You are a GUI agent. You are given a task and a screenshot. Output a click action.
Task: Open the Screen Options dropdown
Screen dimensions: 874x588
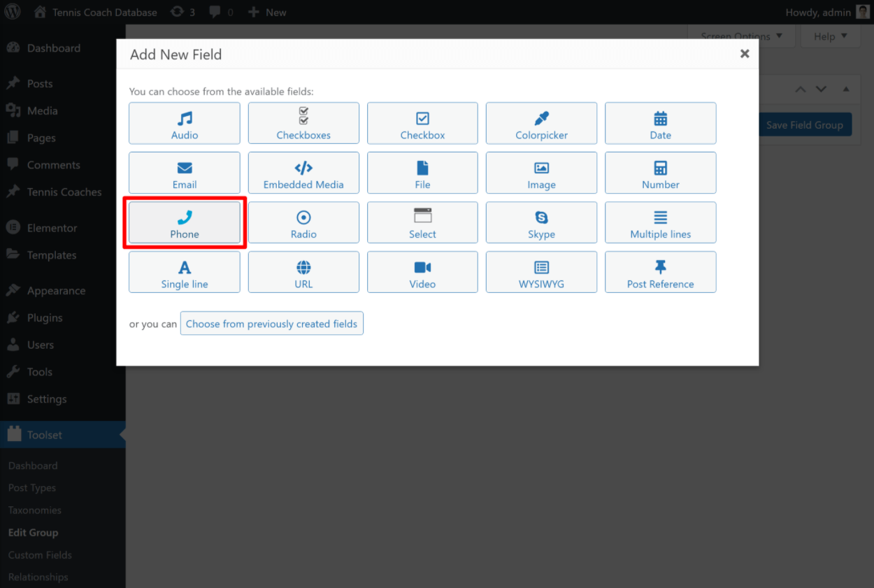(741, 36)
